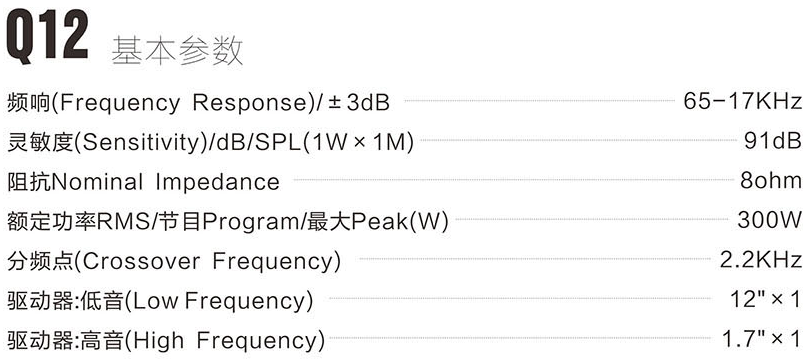
Task: Click the Q12 model title
Action: (x=47, y=35)
